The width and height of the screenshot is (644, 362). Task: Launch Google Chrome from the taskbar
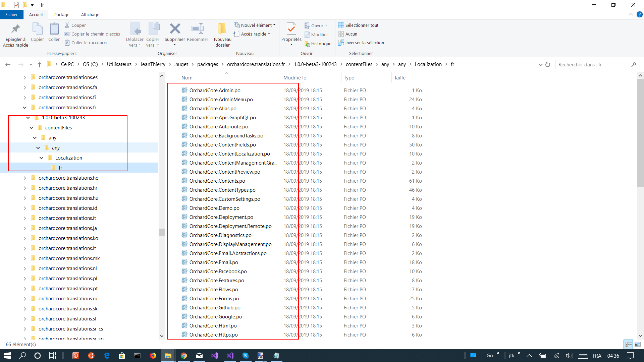click(184, 356)
